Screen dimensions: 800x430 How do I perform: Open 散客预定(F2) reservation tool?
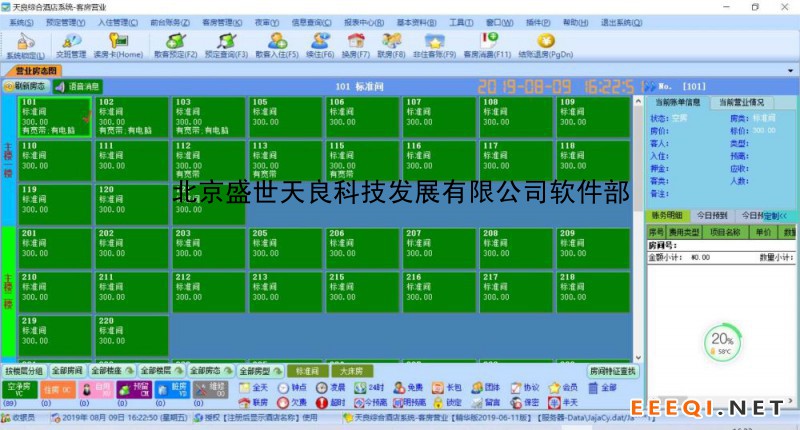175,43
